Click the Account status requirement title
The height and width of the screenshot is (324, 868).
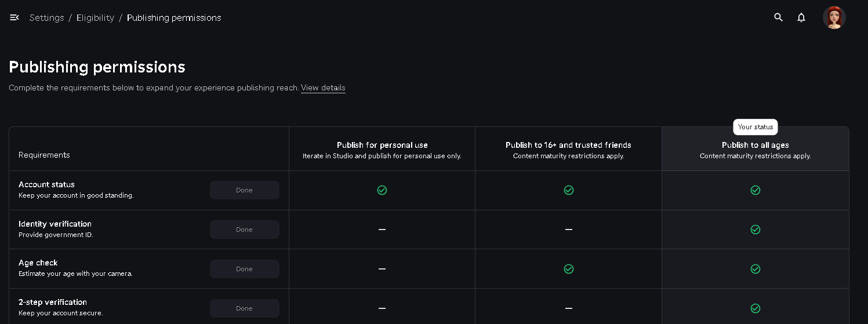[46, 184]
